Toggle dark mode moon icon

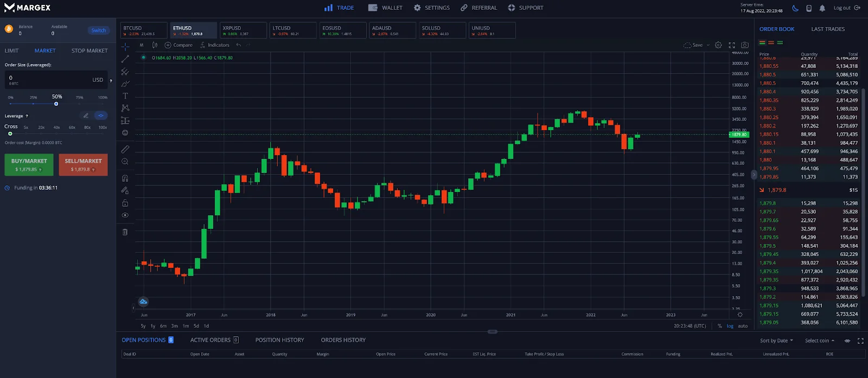coord(795,8)
